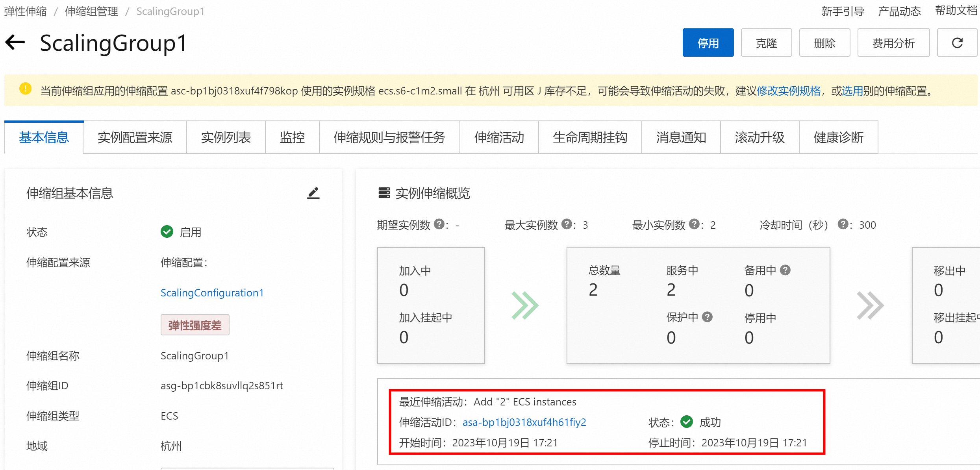
Task: Click help icon next to 保护中
Action: pyautogui.click(x=707, y=317)
